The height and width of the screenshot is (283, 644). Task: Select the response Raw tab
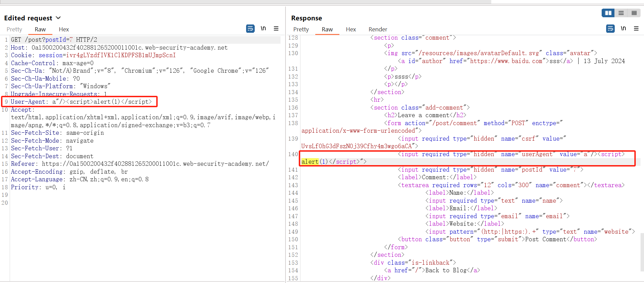coord(327,29)
